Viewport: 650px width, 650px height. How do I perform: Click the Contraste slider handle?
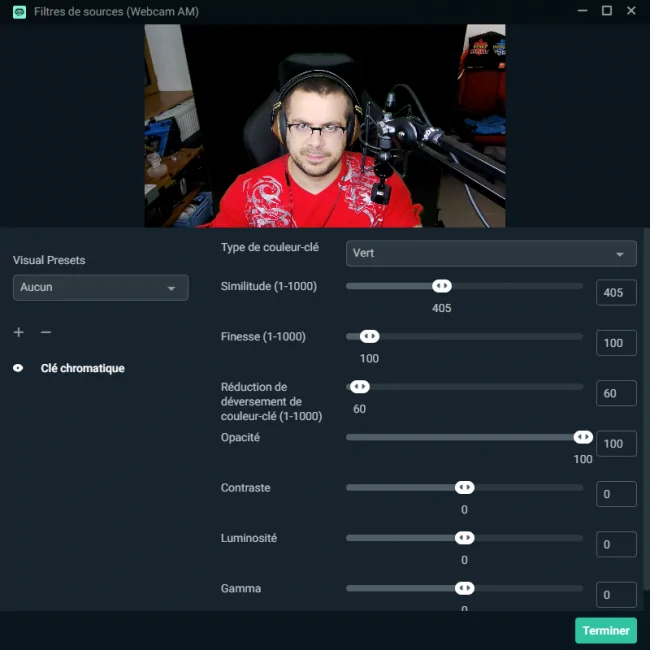click(x=464, y=488)
